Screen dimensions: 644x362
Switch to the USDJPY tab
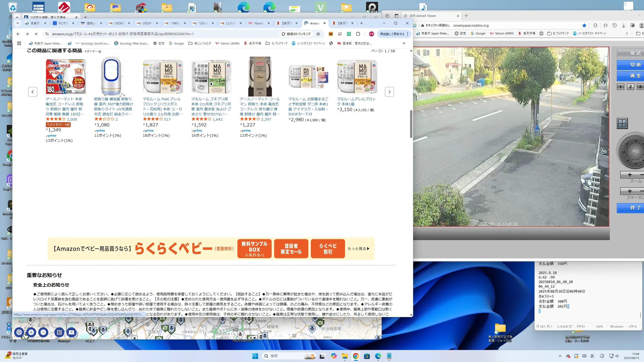(147, 23)
